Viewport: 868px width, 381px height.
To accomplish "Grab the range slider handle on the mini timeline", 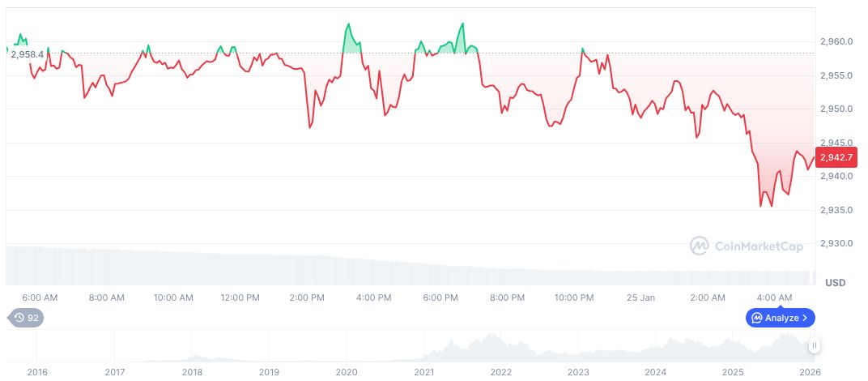I will [815, 345].
